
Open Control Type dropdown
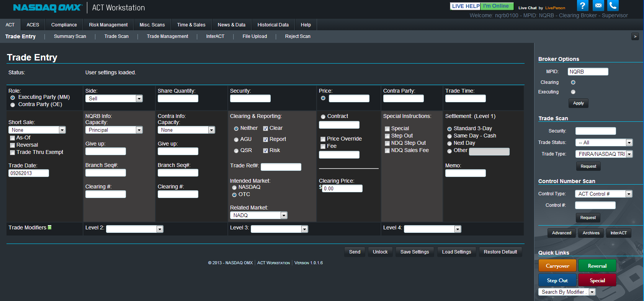(x=604, y=194)
